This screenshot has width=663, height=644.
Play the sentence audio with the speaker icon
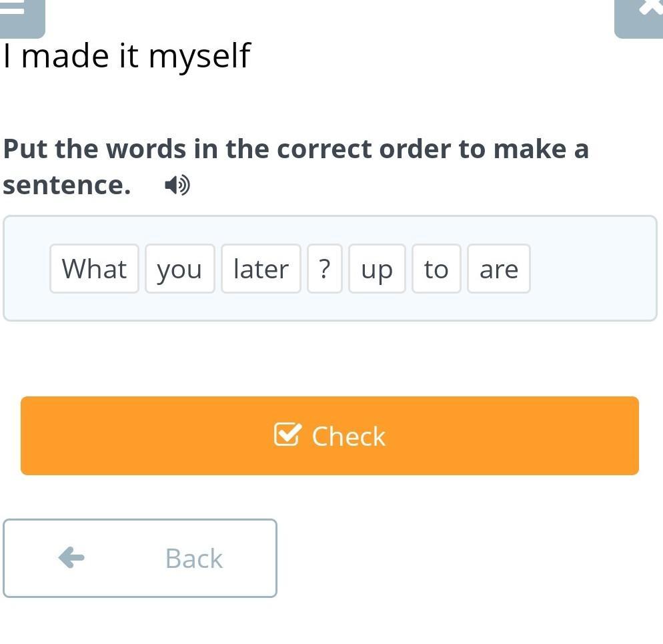tap(177, 185)
